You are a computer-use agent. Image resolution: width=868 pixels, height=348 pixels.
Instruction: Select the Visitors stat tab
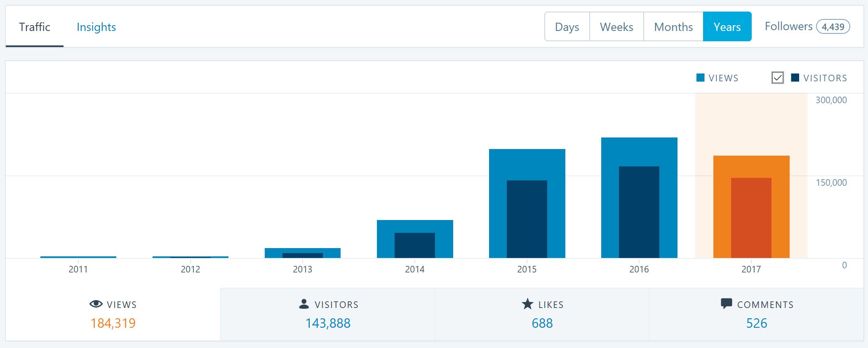[328, 314]
